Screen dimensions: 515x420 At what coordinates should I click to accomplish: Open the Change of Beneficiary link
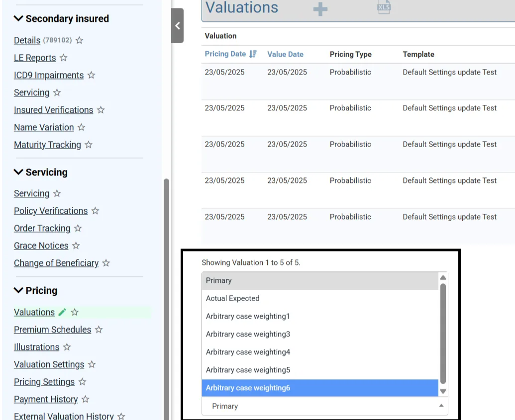(56, 263)
